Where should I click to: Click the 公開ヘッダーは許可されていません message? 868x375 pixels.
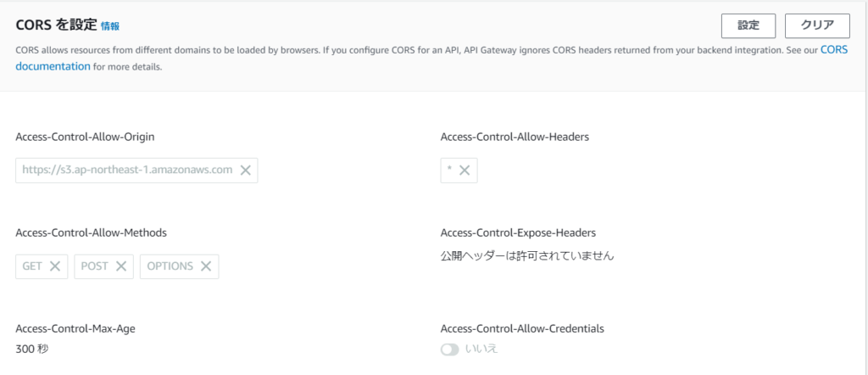(x=527, y=255)
